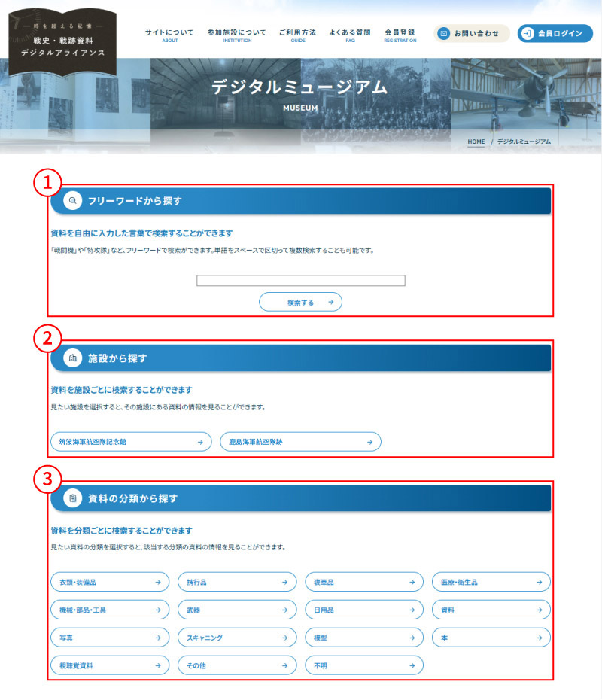Select the 衣類・装備品 category
The image size is (602, 700).
tap(109, 582)
